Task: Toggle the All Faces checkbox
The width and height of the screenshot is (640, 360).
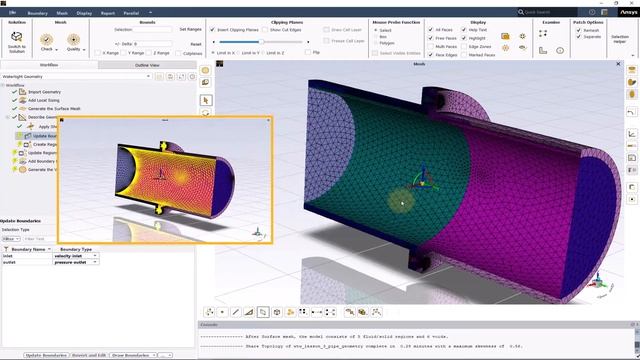Action: point(431,30)
